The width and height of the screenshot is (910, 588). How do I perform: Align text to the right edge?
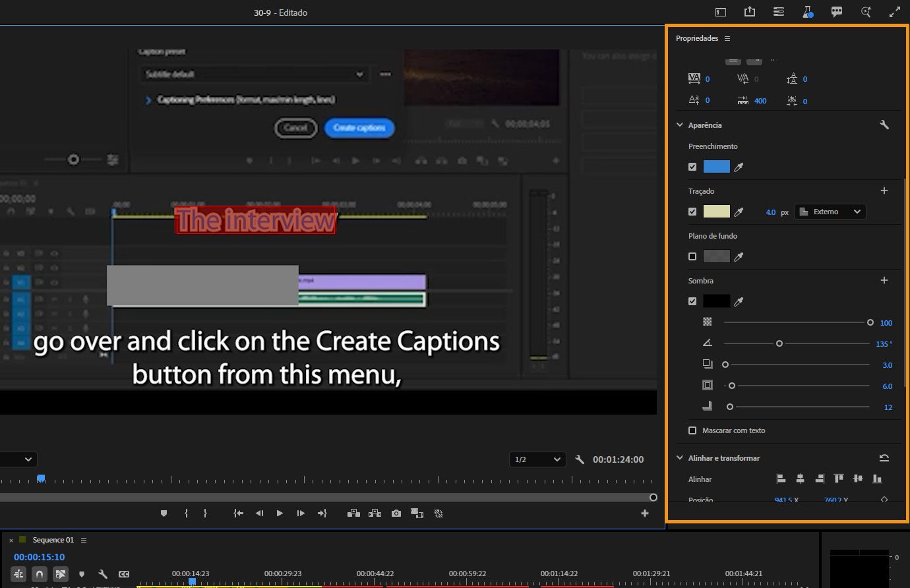820,479
